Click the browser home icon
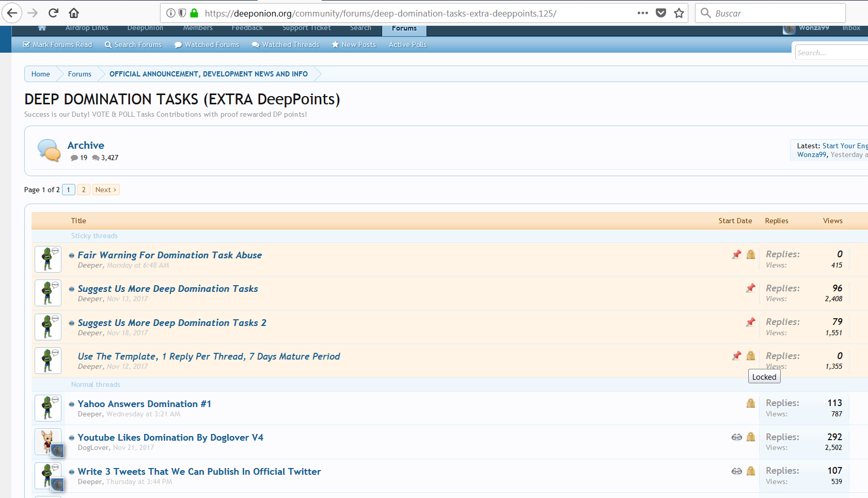The height and width of the screenshot is (498, 868). pyautogui.click(x=74, y=13)
